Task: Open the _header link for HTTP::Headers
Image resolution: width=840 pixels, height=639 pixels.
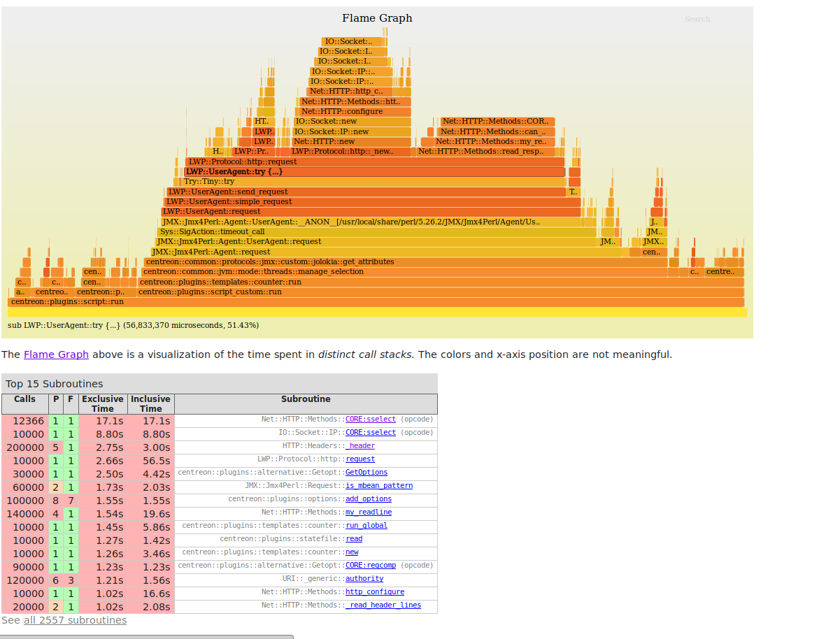Action: click(360, 445)
